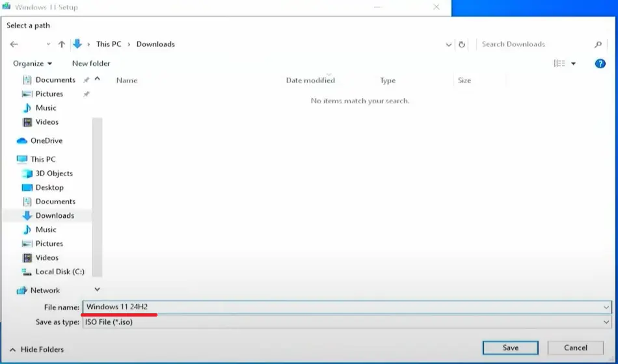618x364 pixels.
Task: Open the Organize menu
Action: pos(33,64)
